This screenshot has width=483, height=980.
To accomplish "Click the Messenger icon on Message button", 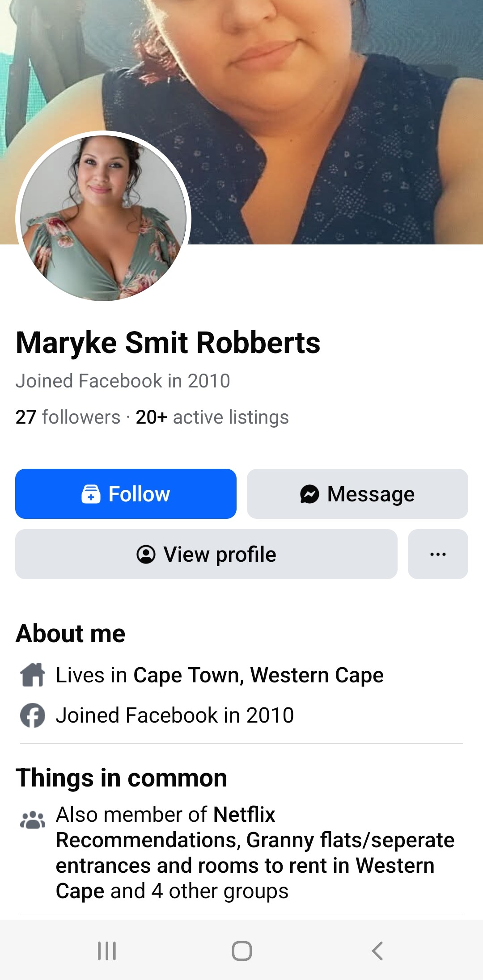I will [x=309, y=494].
